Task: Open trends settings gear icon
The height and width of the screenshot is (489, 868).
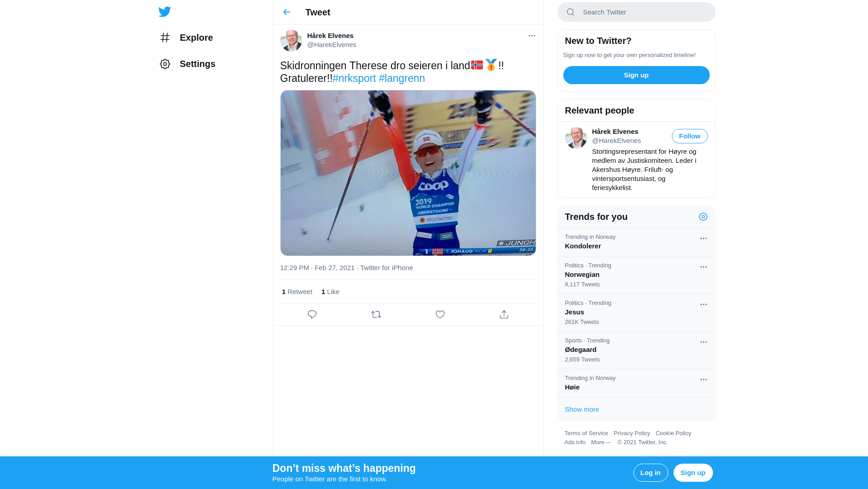Action: pos(703,217)
